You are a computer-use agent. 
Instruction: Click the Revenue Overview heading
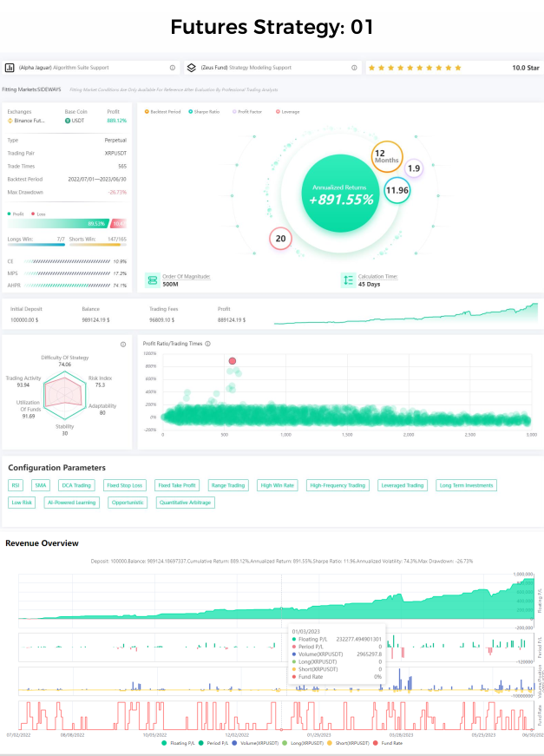point(42,543)
